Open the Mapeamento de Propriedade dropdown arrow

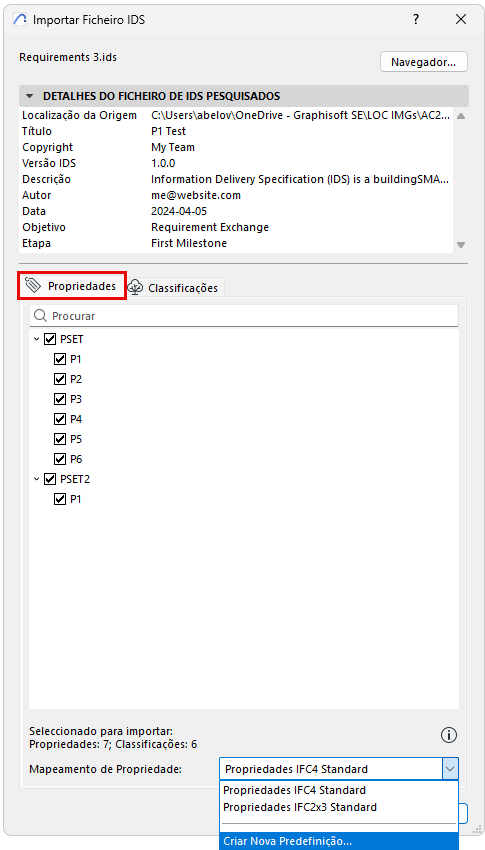pyautogui.click(x=450, y=769)
